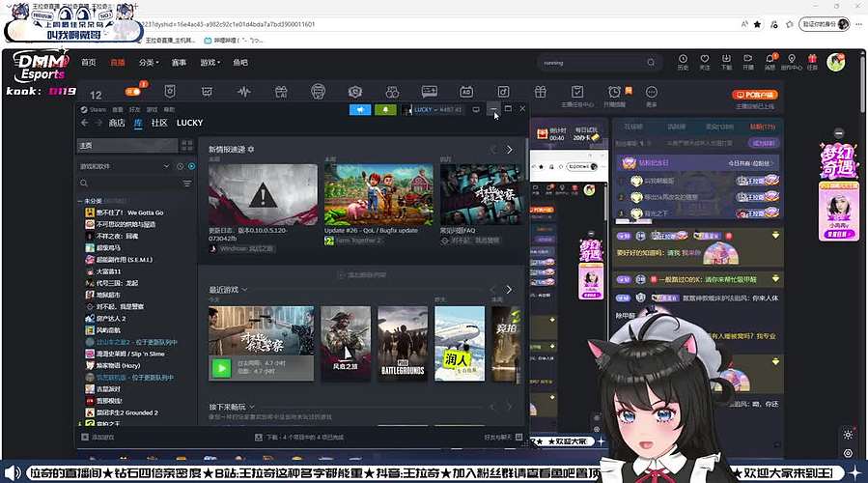The height and width of the screenshot is (483, 868).
Task: Open the PUBG Battlegrounds recent game tile
Action: [403, 344]
